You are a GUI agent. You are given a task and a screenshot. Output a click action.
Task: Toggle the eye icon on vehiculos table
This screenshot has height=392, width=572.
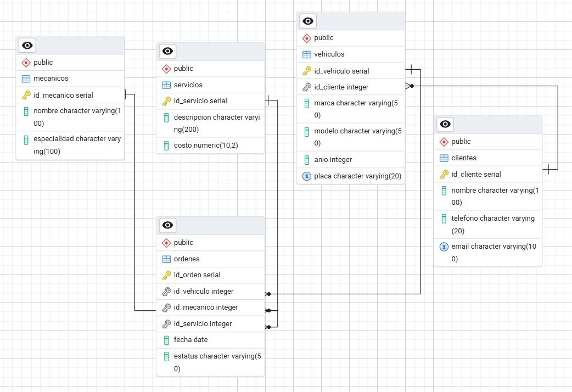click(x=308, y=21)
